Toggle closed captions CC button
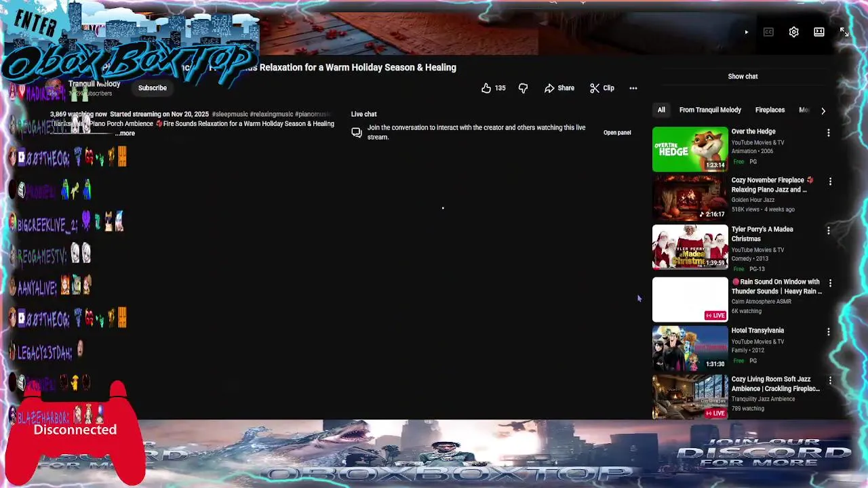Viewport: 868px width, 488px height. tap(768, 32)
